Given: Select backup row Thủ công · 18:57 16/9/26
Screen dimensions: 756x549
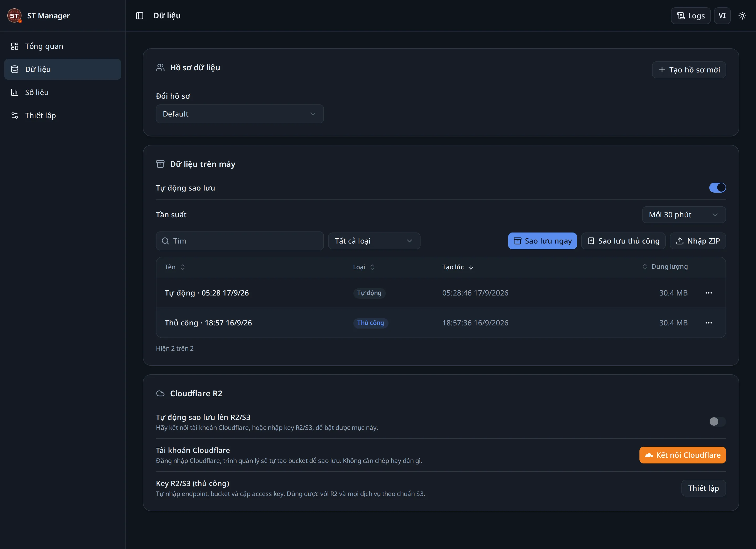Looking at the screenshot, I should [441, 323].
